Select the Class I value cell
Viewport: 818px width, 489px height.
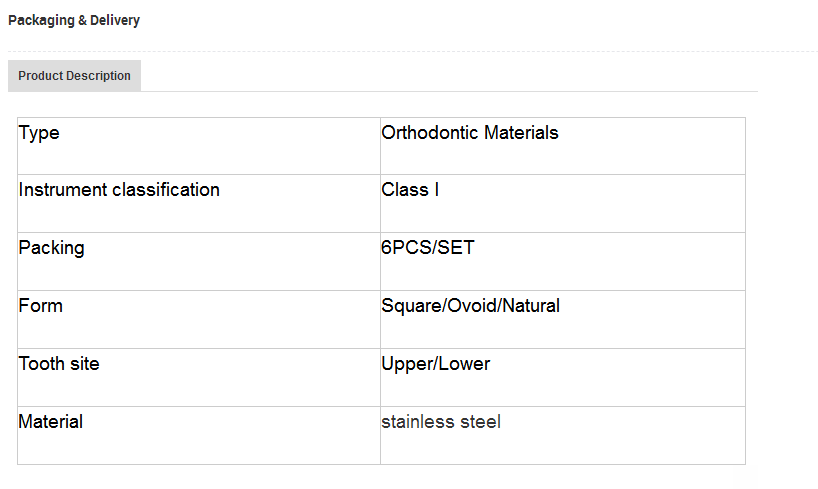pyautogui.click(x=410, y=190)
